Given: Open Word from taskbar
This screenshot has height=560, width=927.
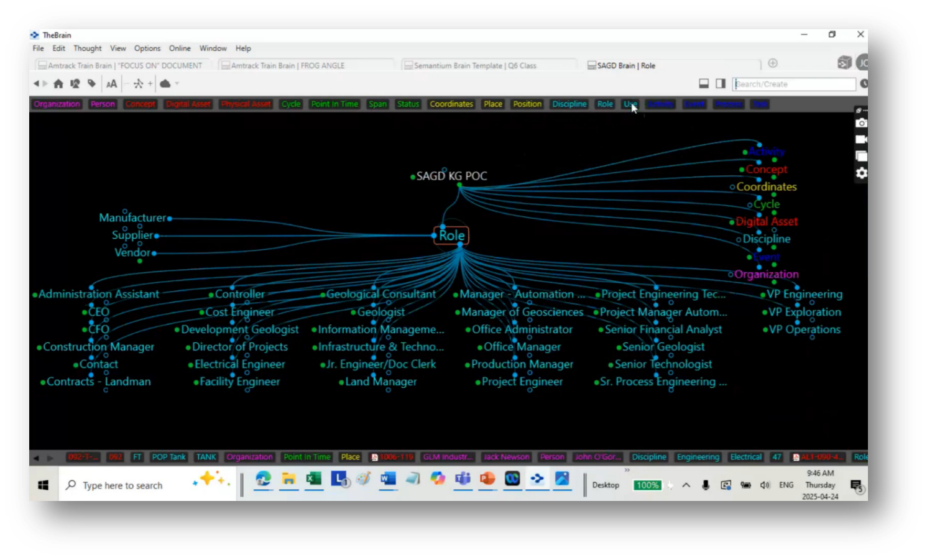Looking at the screenshot, I should click(x=388, y=479).
